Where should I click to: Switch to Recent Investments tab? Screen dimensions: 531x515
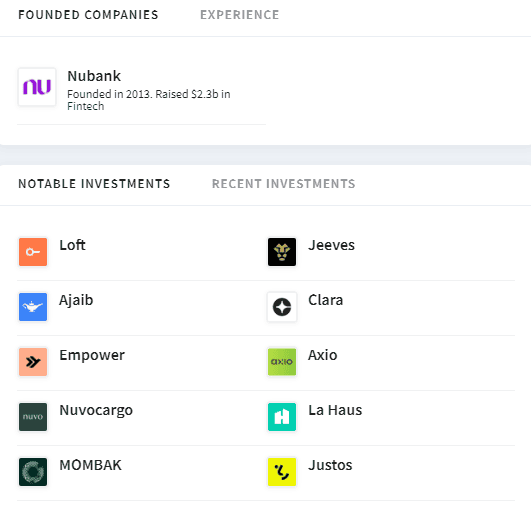tap(283, 184)
